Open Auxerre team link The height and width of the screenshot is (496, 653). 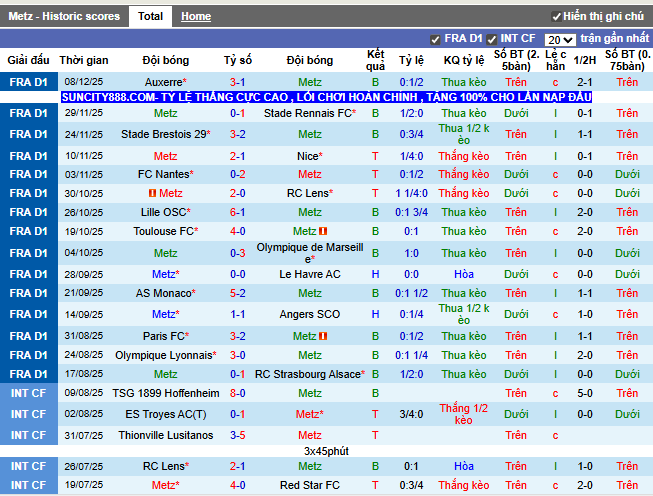pyautogui.click(x=166, y=82)
